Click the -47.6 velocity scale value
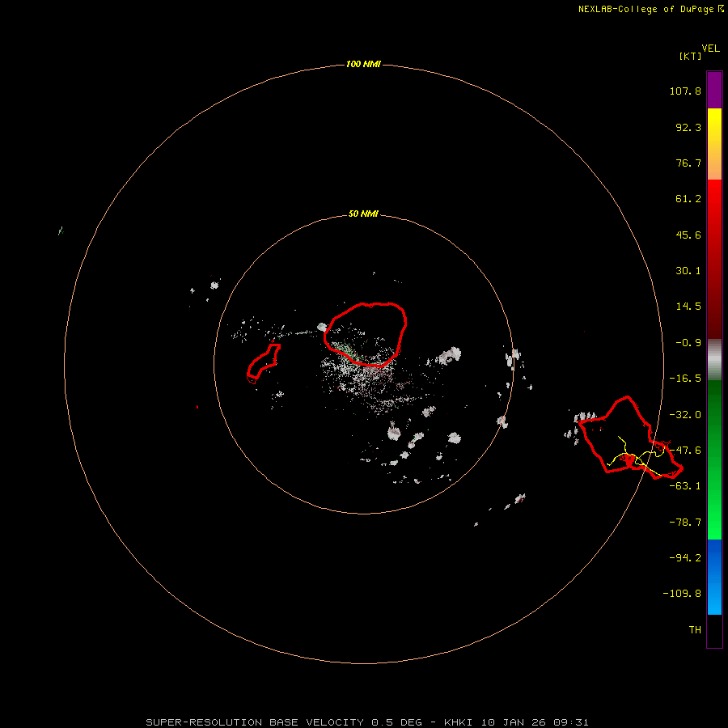This screenshot has height=728, width=728. [685, 451]
